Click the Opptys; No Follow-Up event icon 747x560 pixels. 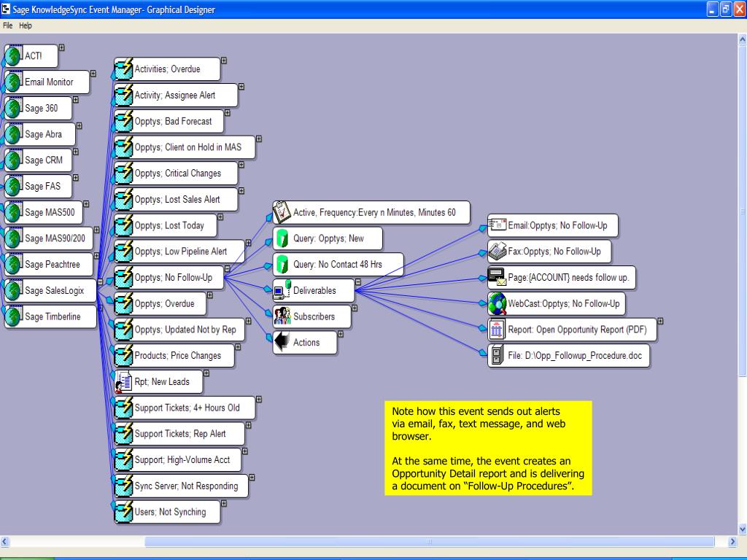[124, 278]
